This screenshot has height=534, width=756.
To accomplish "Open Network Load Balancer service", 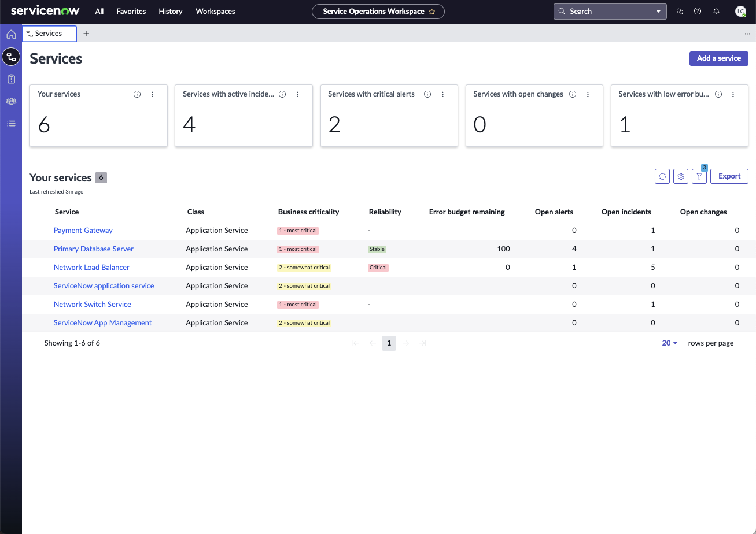I will 91,267.
